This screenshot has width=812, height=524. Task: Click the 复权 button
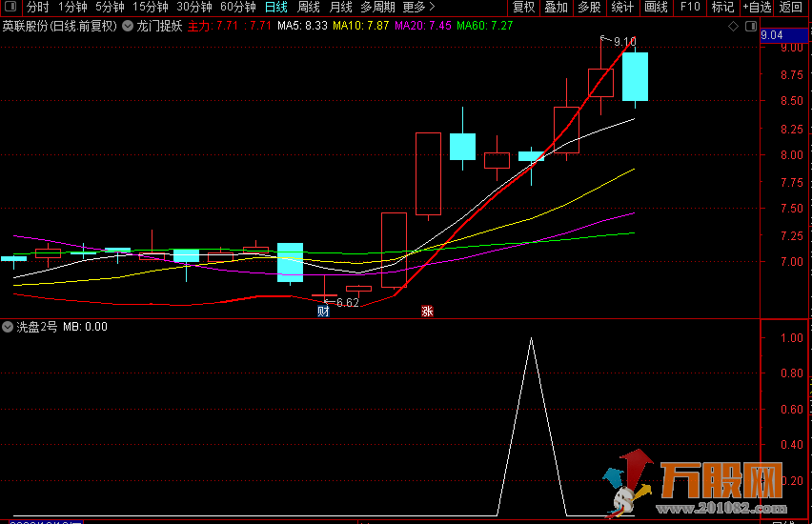[x=523, y=7]
